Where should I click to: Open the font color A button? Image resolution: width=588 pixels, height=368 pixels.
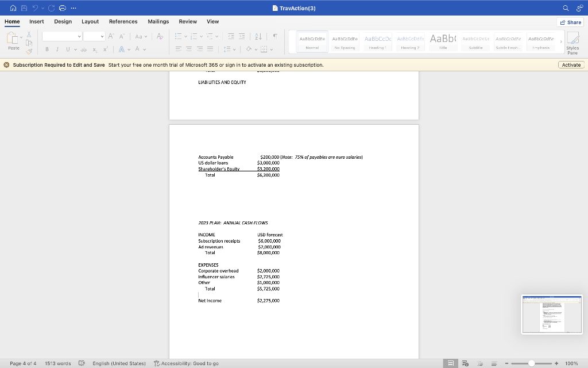tap(138, 49)
